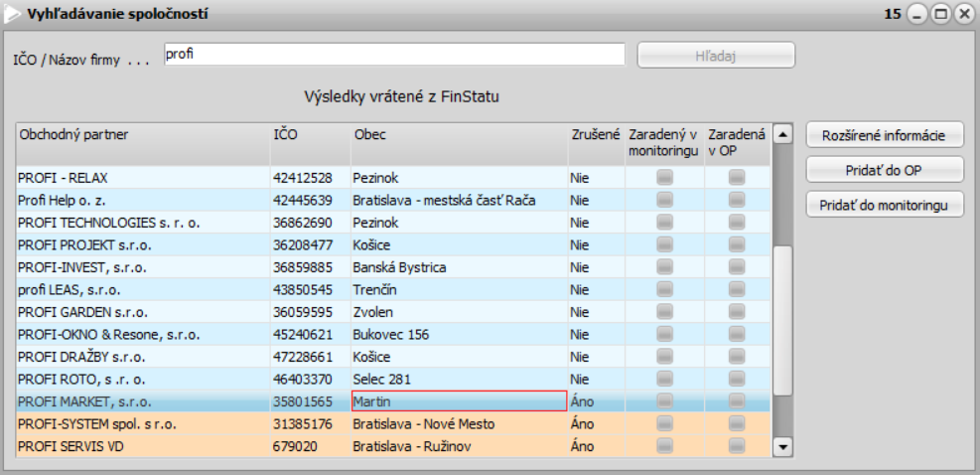The height and width of the screenshot is (475, 980).
Task: Click the Hľadaj search button
Action: pyautogui.click(x=716, y=55)
